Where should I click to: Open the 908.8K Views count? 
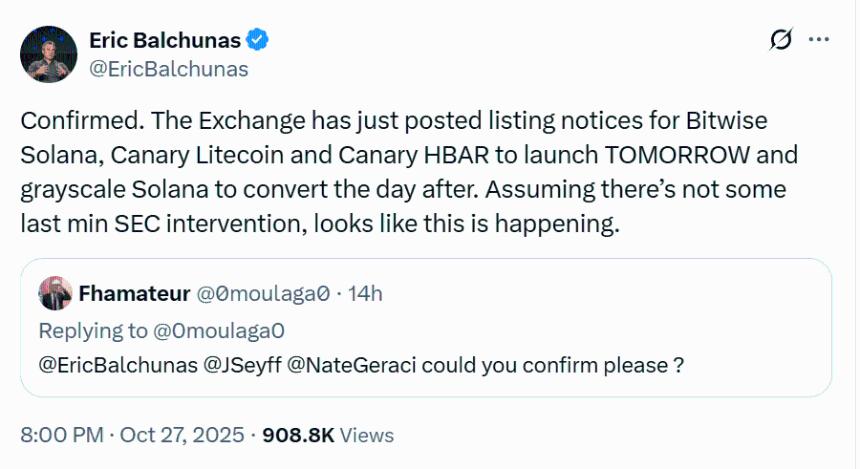(x=328, y=435)
